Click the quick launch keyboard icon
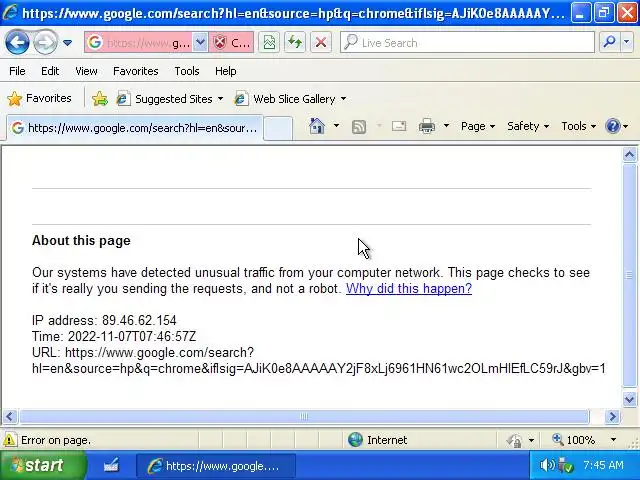 coord(111,465)
